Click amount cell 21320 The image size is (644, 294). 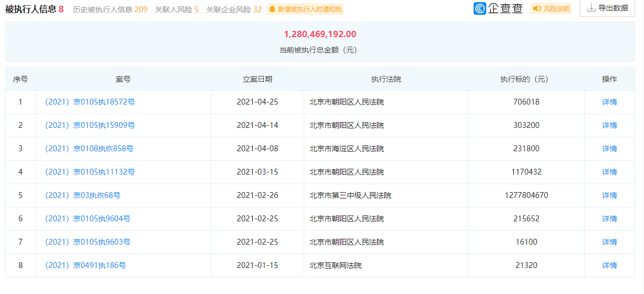[x=526, y=265]
